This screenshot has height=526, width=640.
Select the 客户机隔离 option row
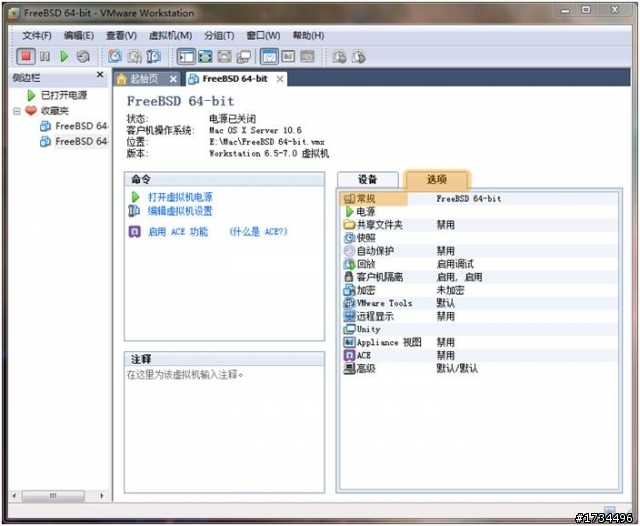pos(478,277)
